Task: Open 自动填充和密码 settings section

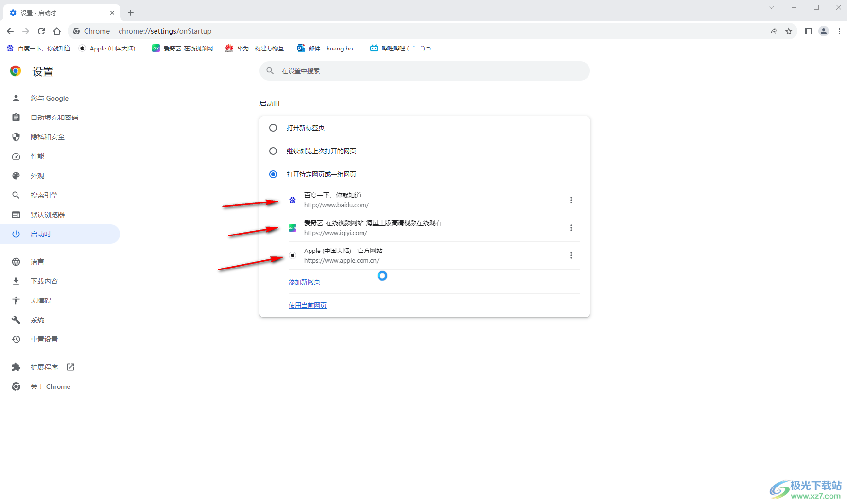Action: (x=54, y=118)
